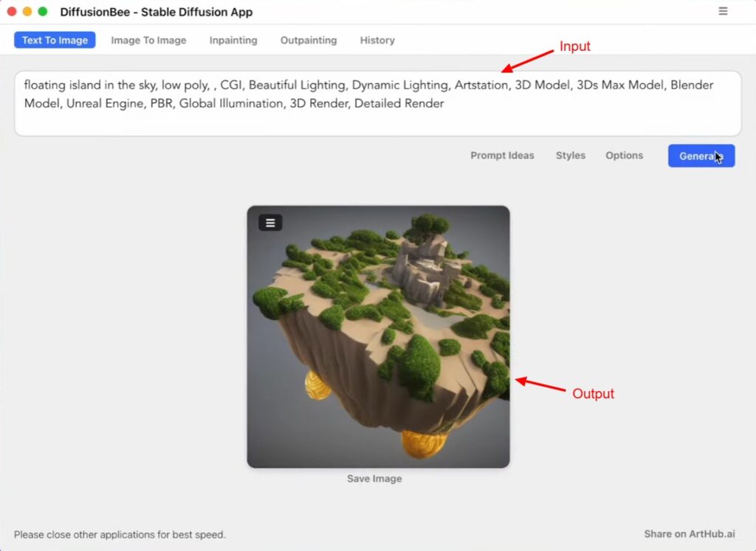The image size is (756, 551).
Task: Open the generated image's options menu
Action: (x=269, y=222)
